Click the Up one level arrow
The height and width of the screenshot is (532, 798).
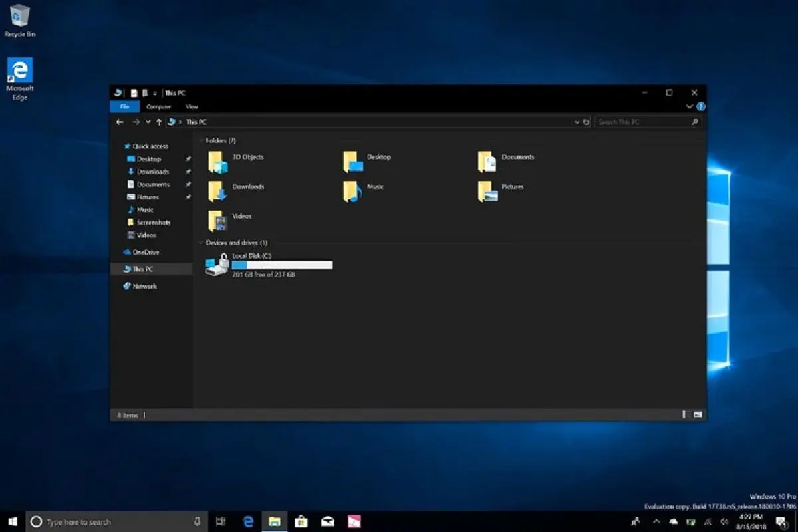tap(159, 122)
